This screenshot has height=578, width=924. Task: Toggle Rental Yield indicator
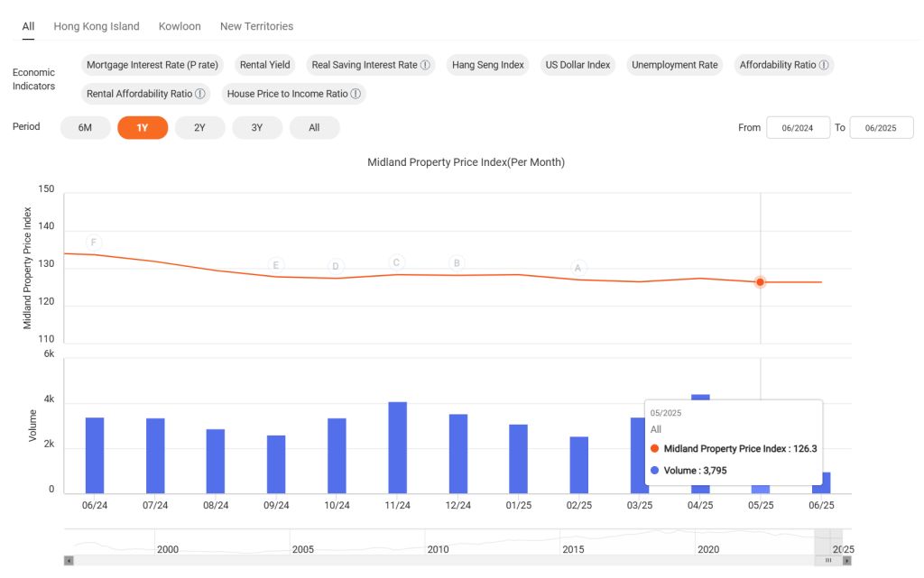coord(264,65)
